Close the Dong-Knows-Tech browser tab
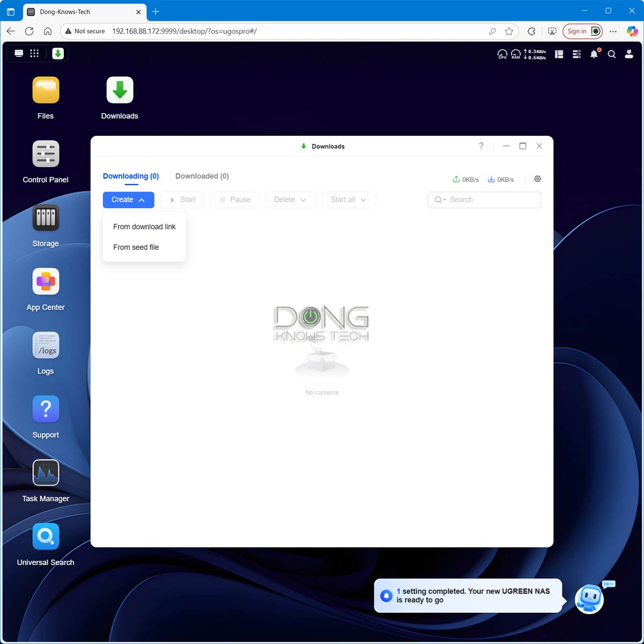 tap(138, 12)
